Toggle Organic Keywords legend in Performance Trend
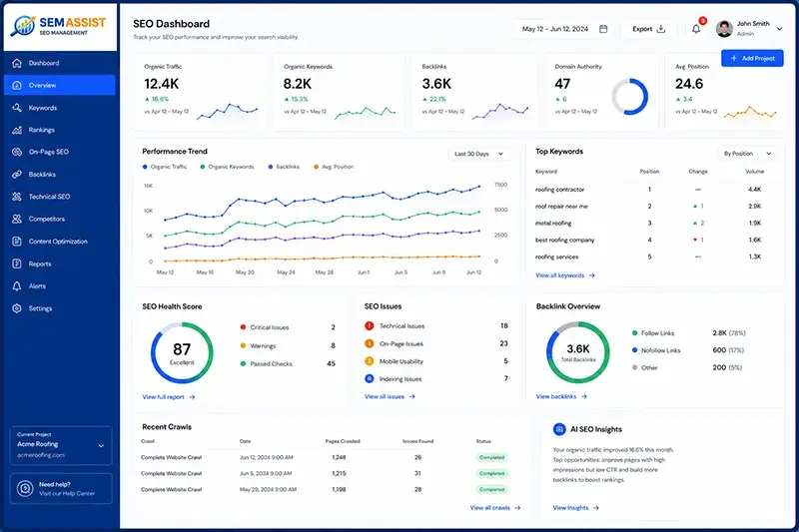 (227, 167)
